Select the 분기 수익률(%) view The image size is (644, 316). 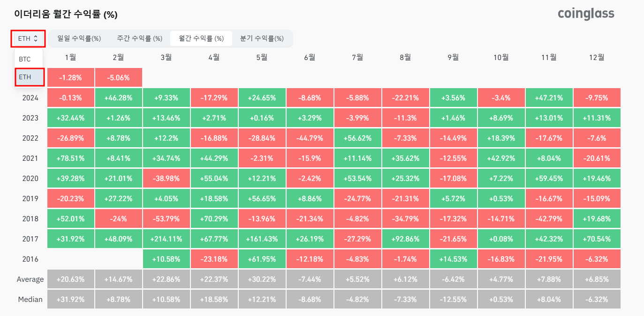coord(262,38)
